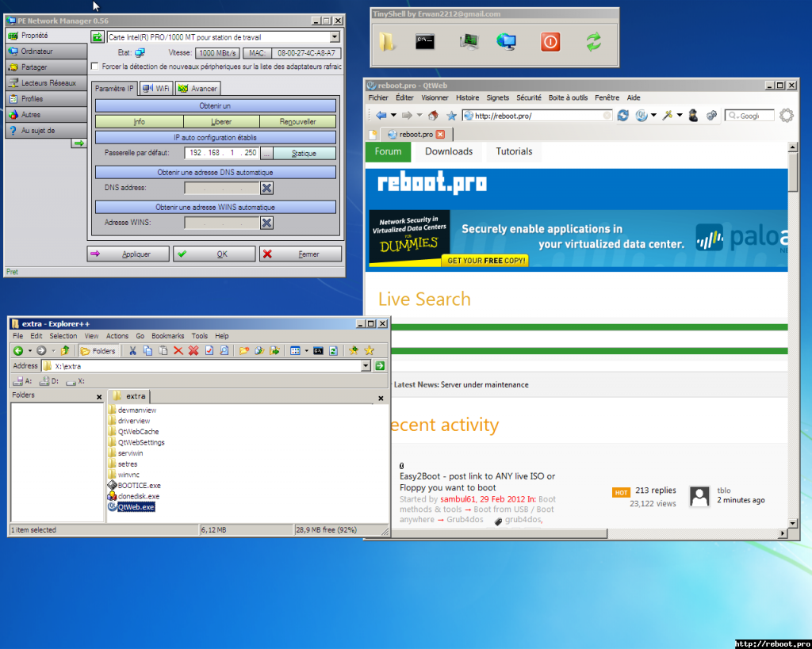Go to the QtWeb home page
This screenshot has width=812, height=649.
[435, 116]
